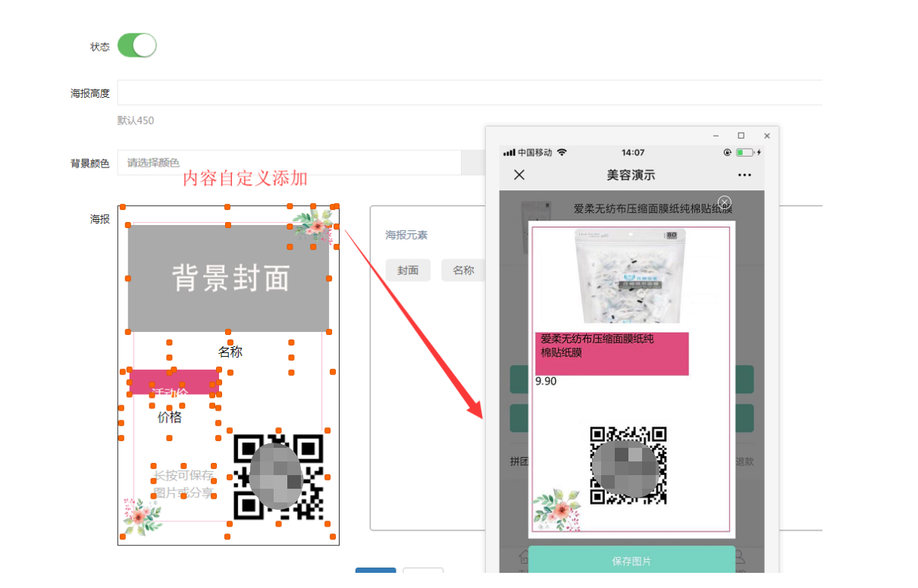
Task: Click 保存图片 button in phone preview
Action: point(631,561)
